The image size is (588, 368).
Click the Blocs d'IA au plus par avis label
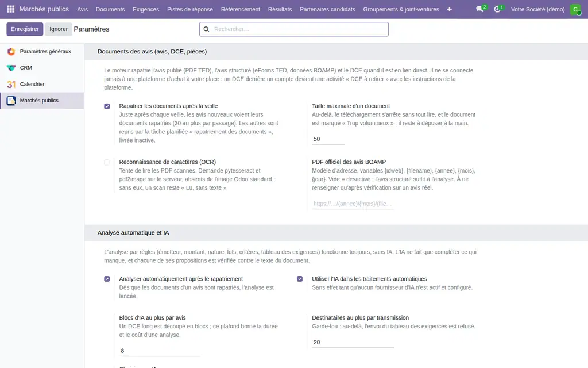pyautogui.click(x=152, y=318)
